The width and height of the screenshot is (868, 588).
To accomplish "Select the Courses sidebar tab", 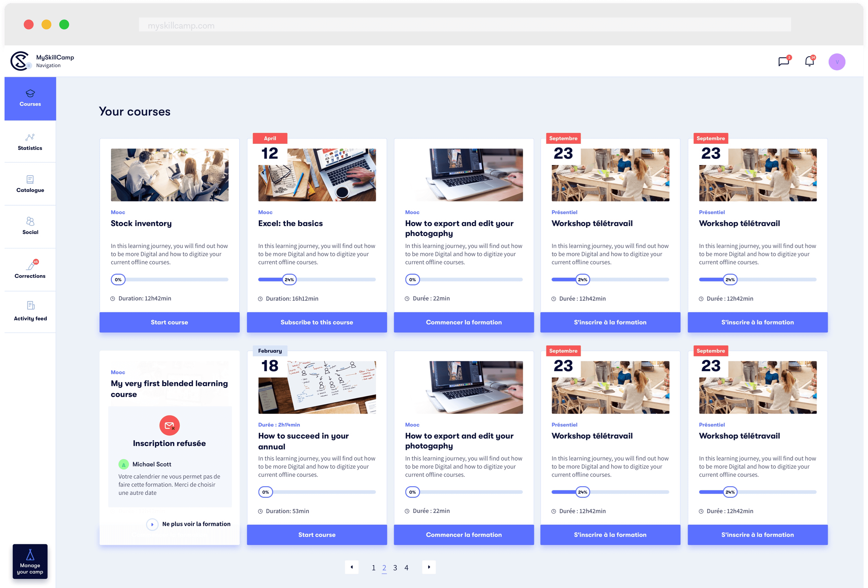I will 30,99.
